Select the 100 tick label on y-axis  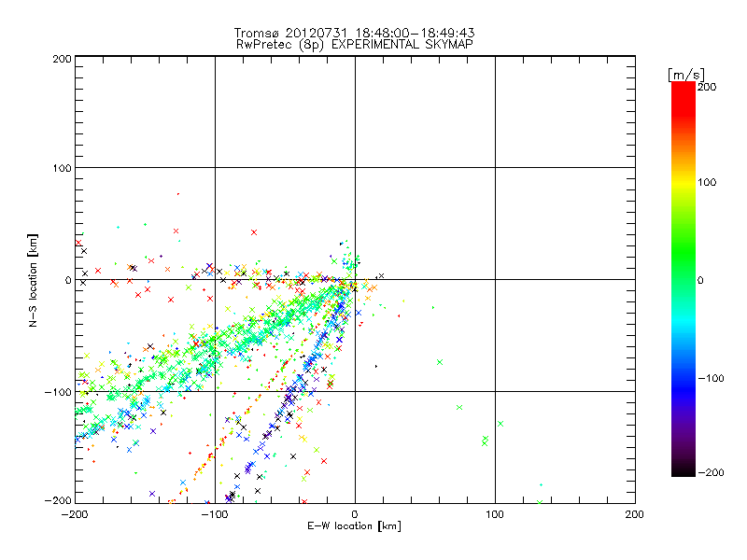(61, 168)
